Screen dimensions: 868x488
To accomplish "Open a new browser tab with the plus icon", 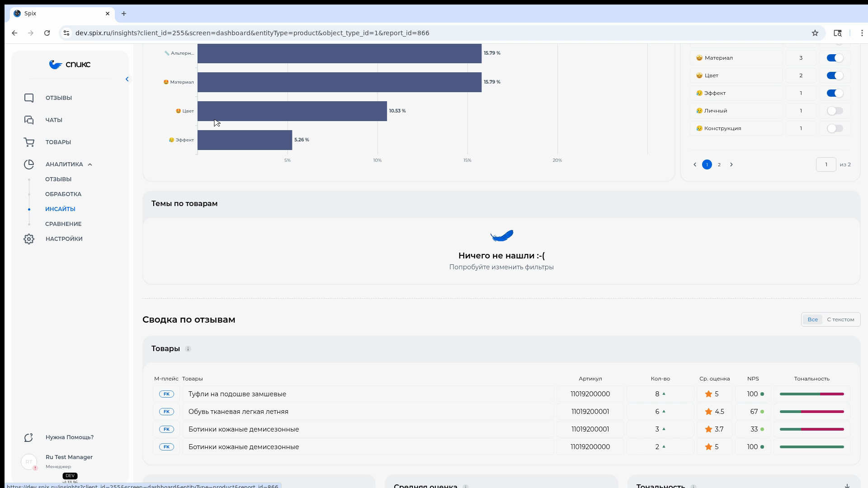I will click(124, 14).
